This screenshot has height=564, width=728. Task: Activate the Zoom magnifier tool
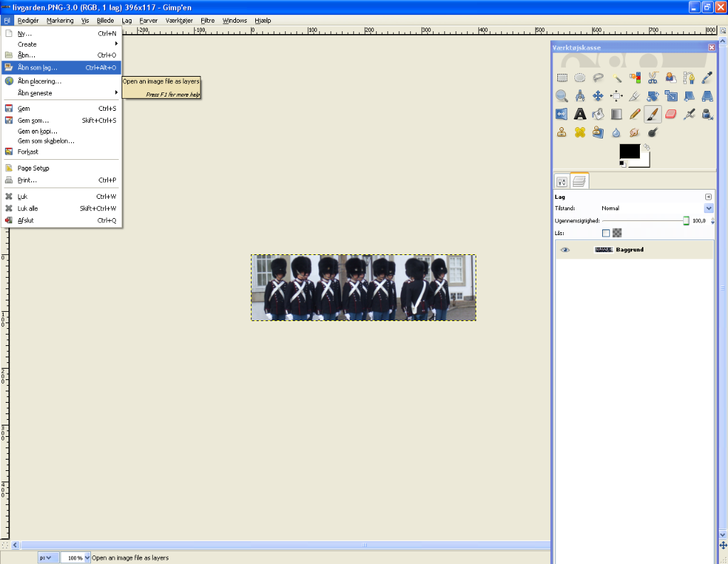tap(562, 96)
